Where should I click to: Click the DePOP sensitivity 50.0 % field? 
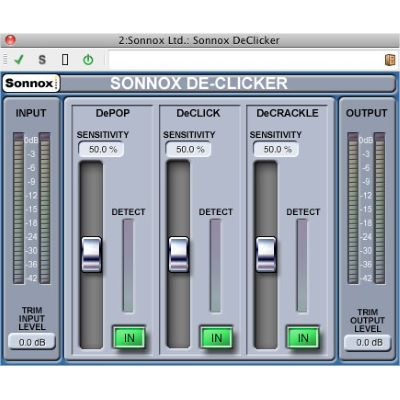(x=101, y=149)
